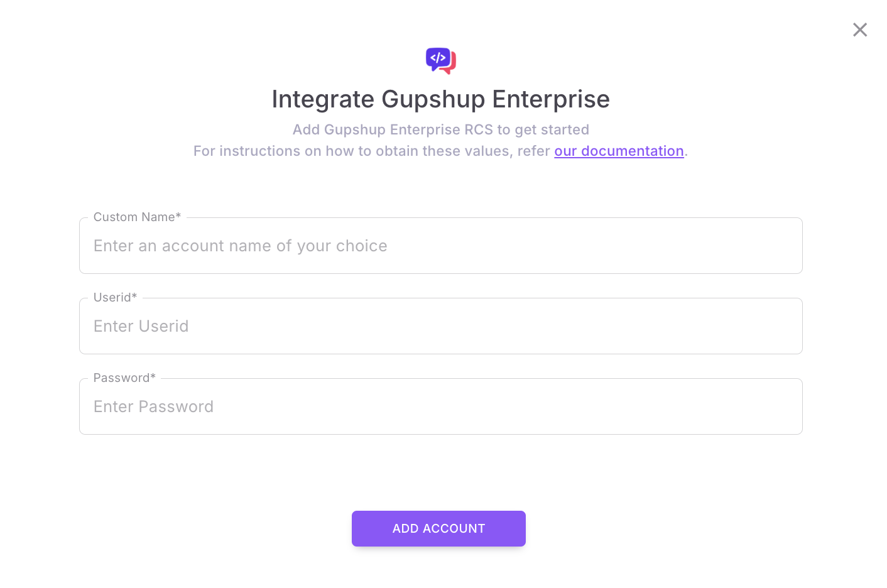Click the "Enter Password" placeholder text
Image resolution: width=887 pixels, height=588 pixels.
tap(153, 406)
